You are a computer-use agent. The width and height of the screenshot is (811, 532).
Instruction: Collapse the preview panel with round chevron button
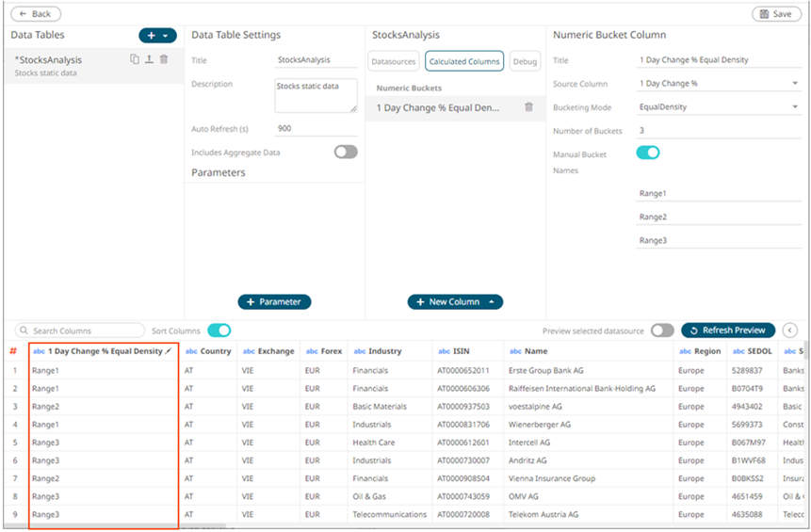coord(789,330)
